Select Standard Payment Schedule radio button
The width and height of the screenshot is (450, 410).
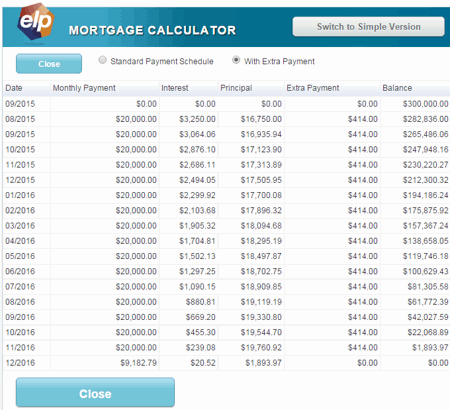pos(102,60)
